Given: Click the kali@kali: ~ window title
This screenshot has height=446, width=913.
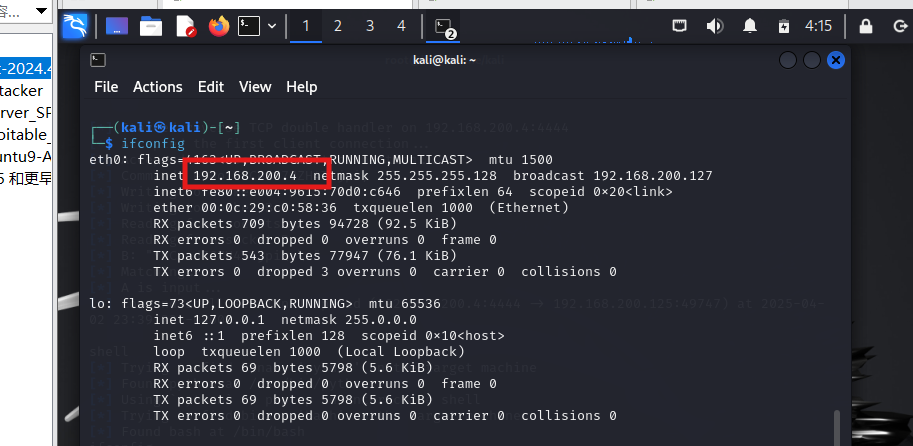Looking at the screenshot, I should (x=445, y=60).
